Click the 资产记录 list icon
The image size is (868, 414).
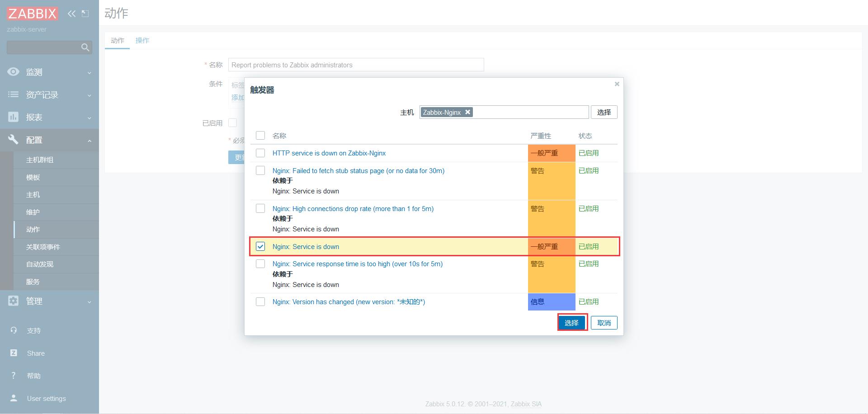coord(14,94)
